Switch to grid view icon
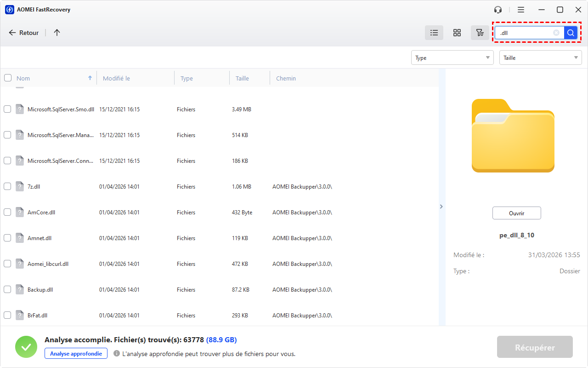This screenshot has height=368, width=588. point(457,33)
